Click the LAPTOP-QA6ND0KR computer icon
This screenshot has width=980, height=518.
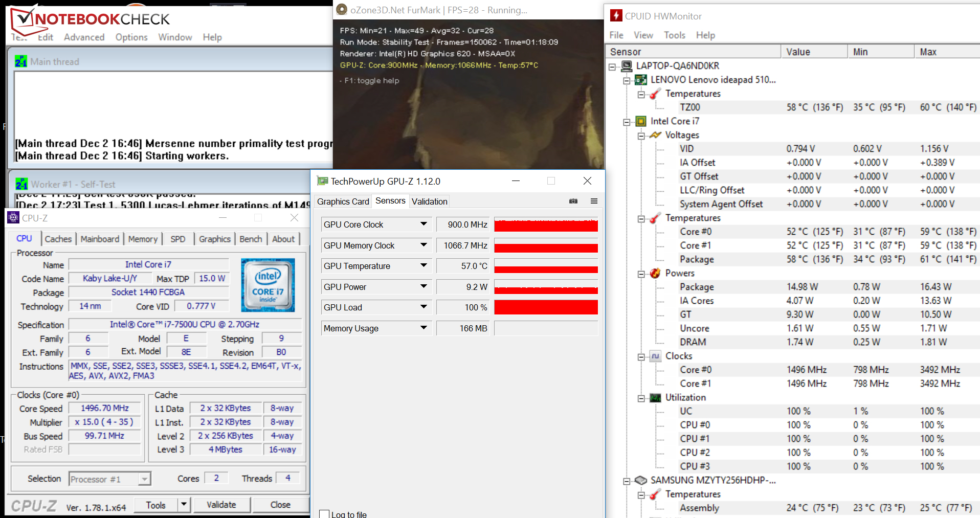(627, 65)
